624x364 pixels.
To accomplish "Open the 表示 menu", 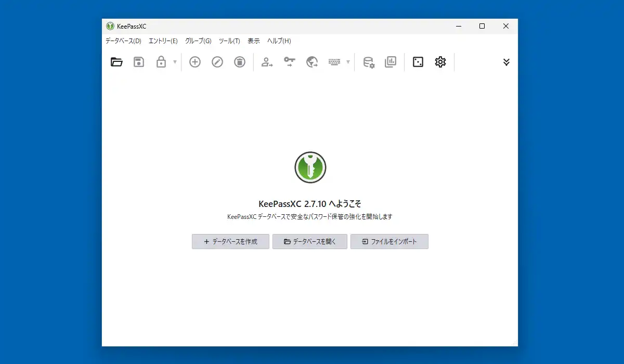I will [254, 41].
